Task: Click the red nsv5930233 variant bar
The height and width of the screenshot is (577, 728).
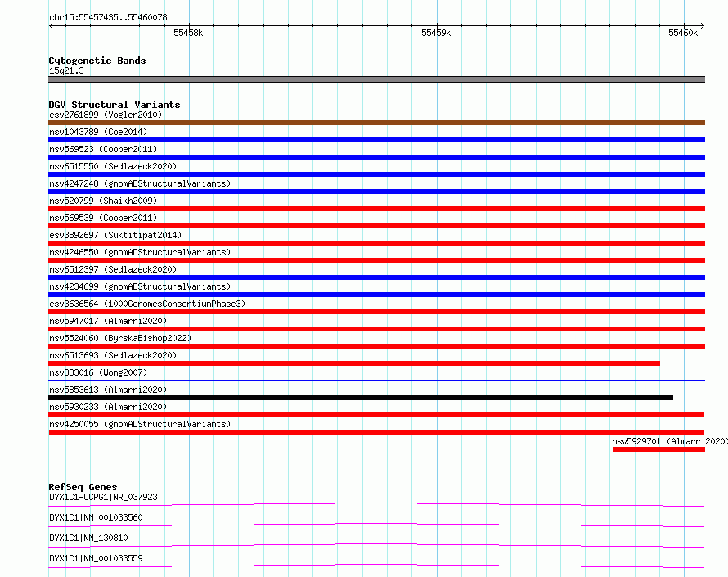Action: (376, 415)
